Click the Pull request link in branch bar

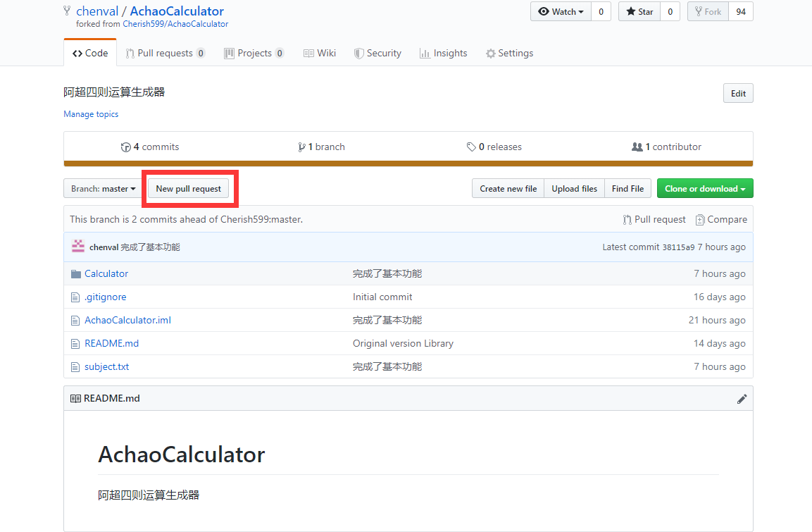pos(654,220)
